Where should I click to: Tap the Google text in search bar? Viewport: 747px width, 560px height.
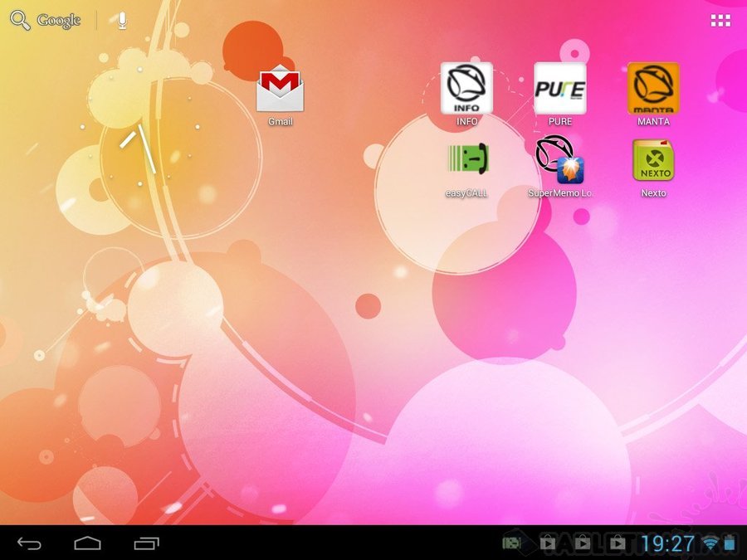point(58,21)
